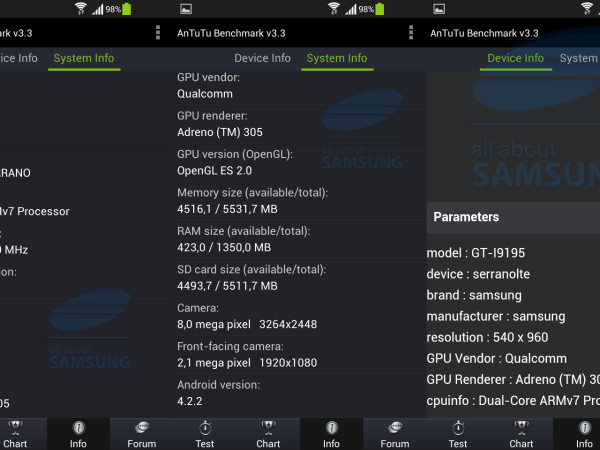This screenshot has width=600, height=450.
Task: Tap the Parameters section header
Action: pos(513,217)
